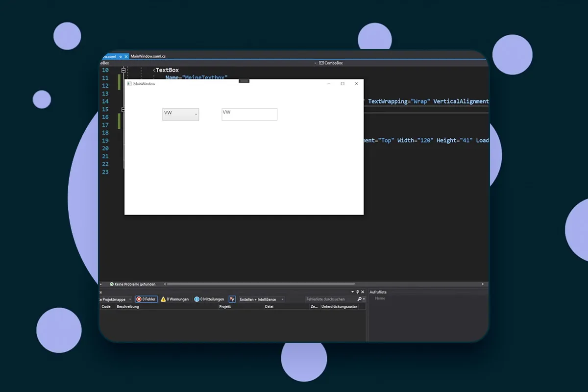This screenshot has height=392, width=588.
Task: Click the search magnifier in Fehlerliste
Action: point(360,299)
